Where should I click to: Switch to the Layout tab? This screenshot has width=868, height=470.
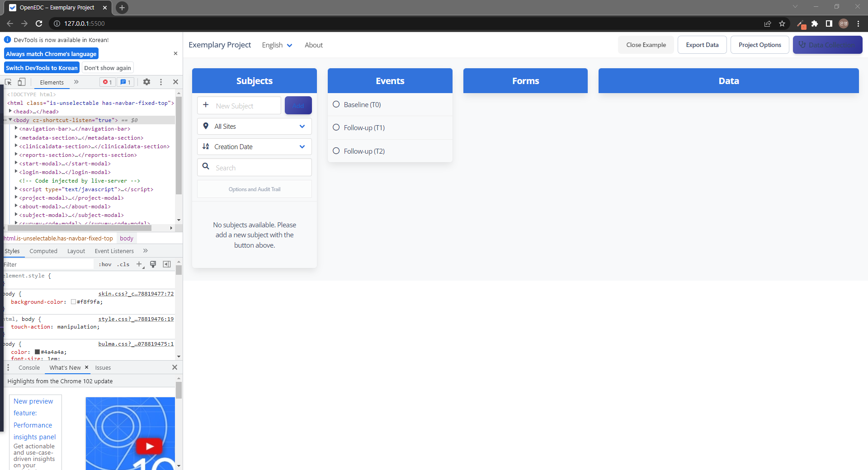pos(76,251)
